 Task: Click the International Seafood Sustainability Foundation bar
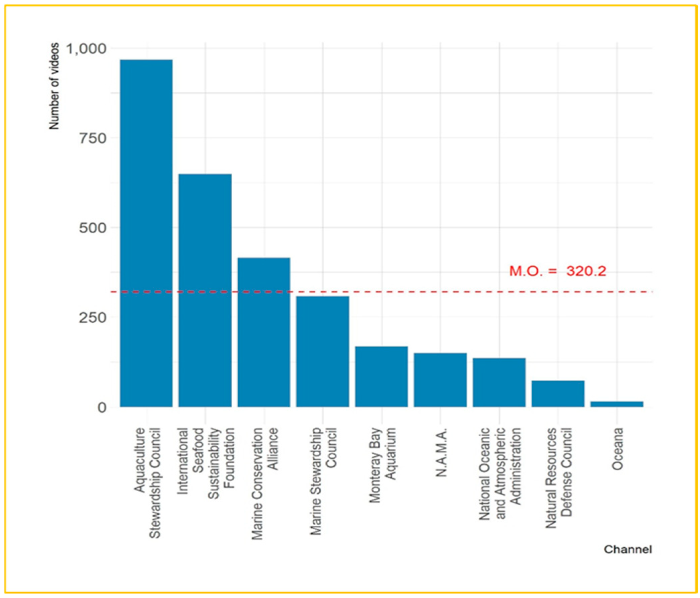coord(205,291)
